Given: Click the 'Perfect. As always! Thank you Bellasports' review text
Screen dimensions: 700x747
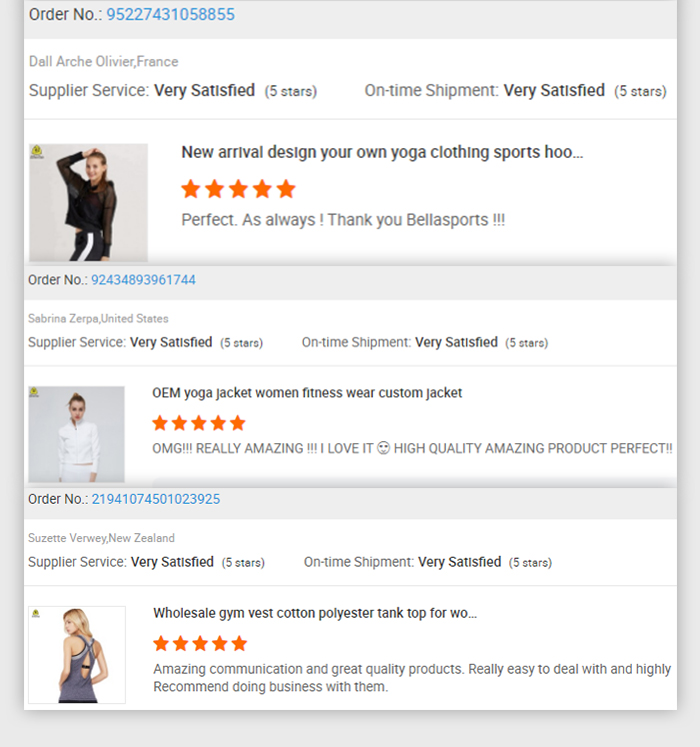Looking at the screenshot, I should (x=343, y=220).
